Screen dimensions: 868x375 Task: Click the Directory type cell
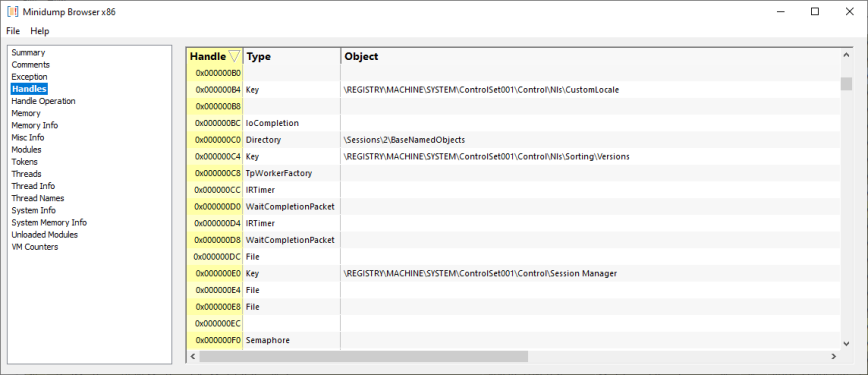coord(292,140)
